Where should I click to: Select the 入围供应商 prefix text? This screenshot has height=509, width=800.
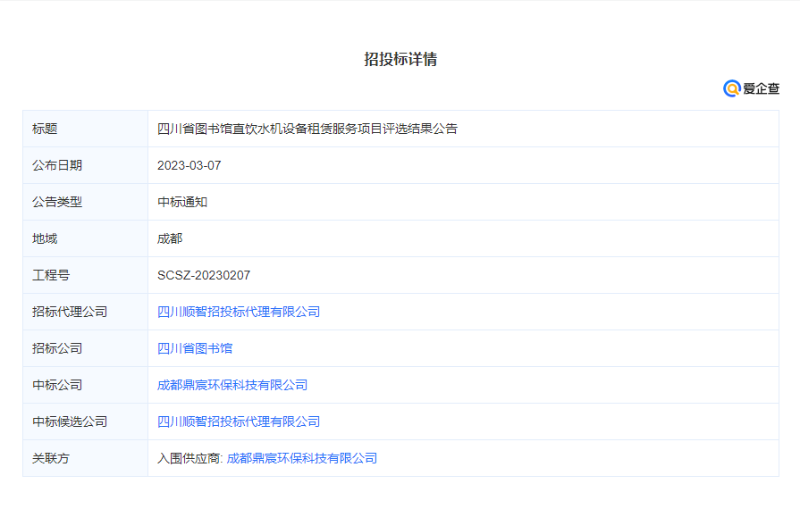coord(189,459)
